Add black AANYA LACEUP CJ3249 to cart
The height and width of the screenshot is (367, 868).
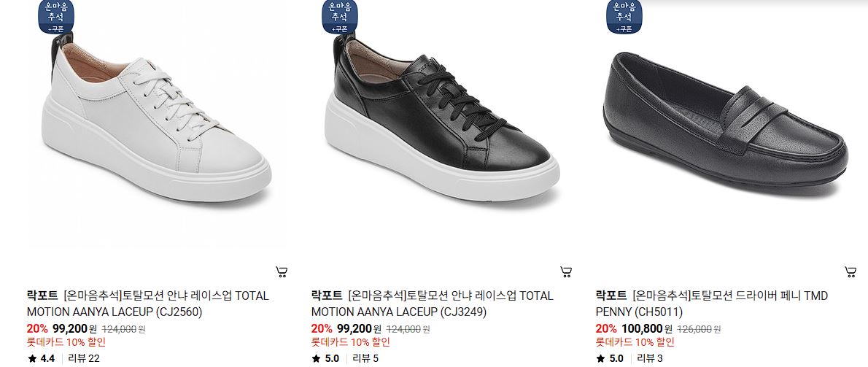[566, 272]
